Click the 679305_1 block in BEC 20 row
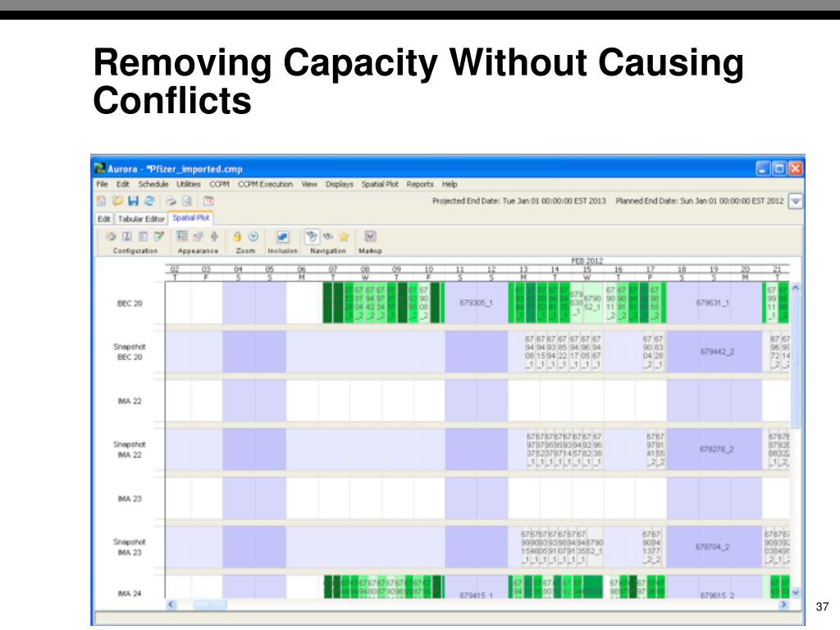This screenshot has height=630, width=840. 477,304
